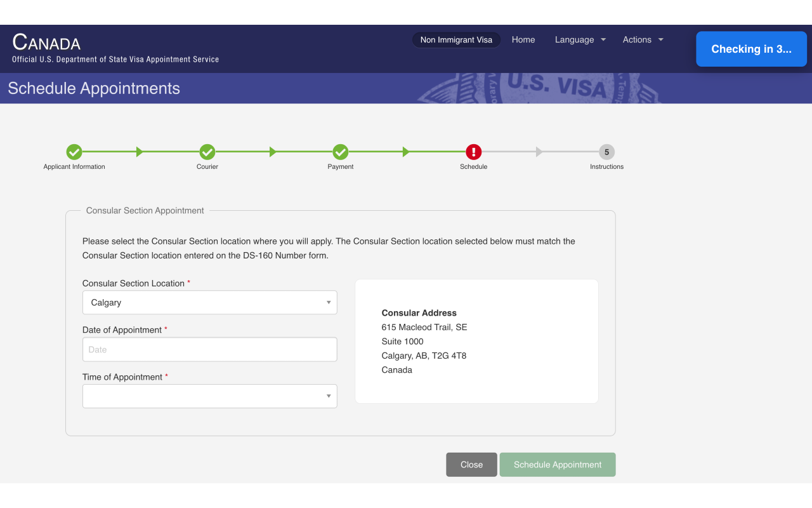Image resolution: width=812 pixels, height=508 pixels.
Task: Click the Consular Section Appointment legend
Action: click(145, 210)
